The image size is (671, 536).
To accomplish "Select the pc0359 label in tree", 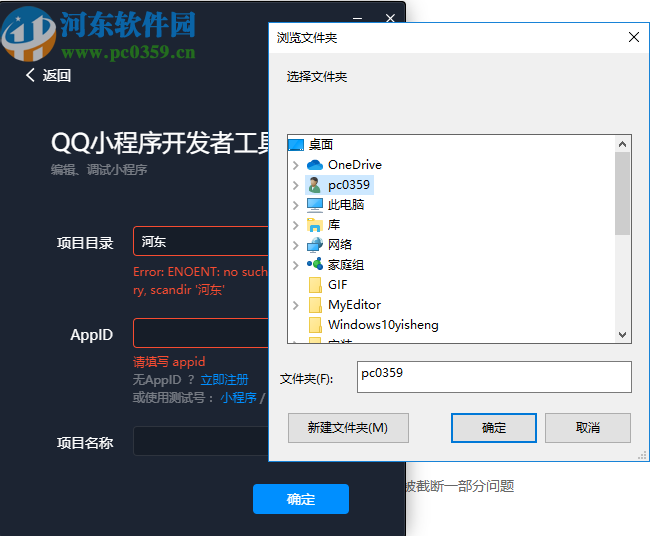I will (349, 185).
